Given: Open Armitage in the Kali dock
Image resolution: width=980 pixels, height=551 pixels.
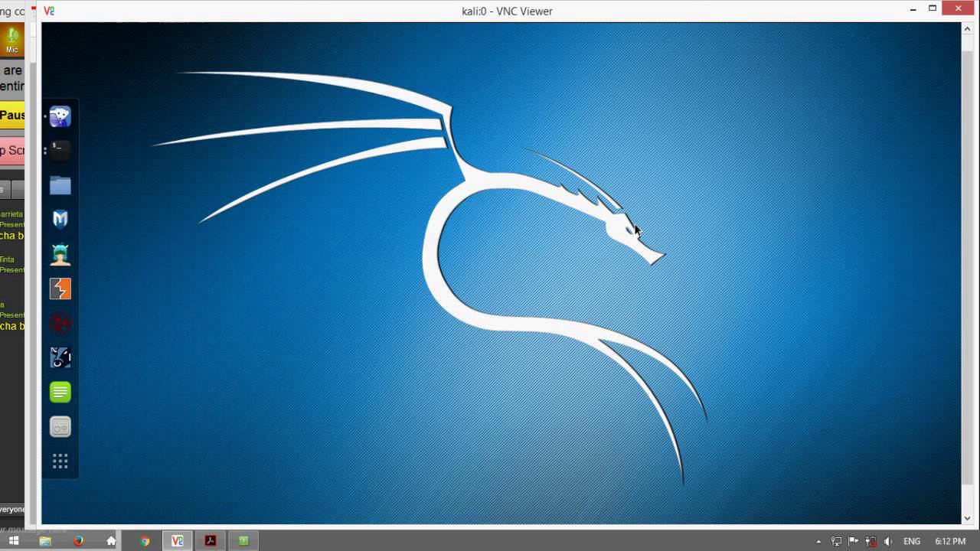Looking at the screenshot, I should (60, 254).
